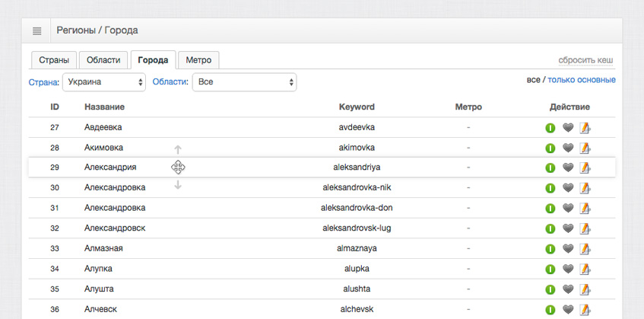The width and height of the screenshot is (644, 319).
Task: Edit the Алмазная city entry
Action: pos(585,249)
